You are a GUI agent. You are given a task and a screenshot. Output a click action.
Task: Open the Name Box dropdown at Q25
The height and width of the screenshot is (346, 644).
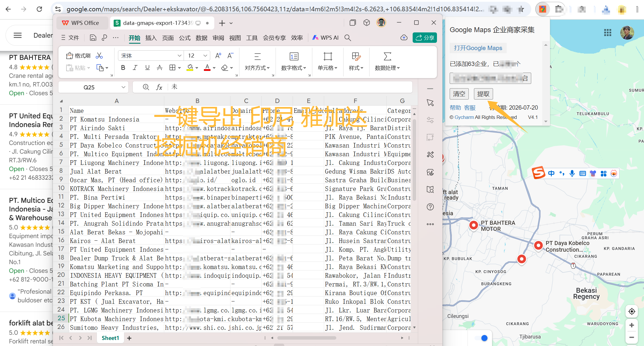123,87
